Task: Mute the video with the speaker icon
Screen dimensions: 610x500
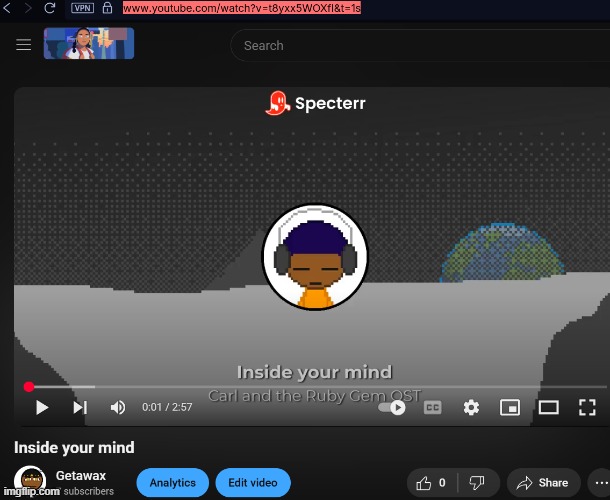Action: click(x=117, y=407)
